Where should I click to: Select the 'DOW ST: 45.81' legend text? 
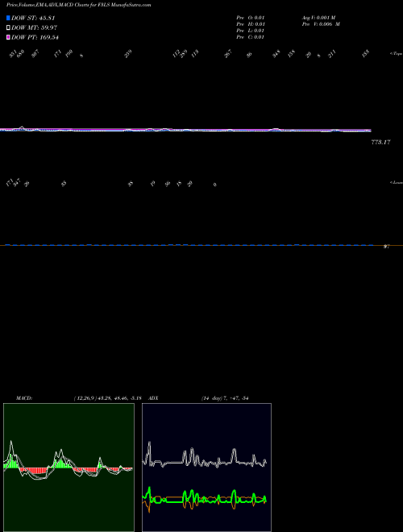point(33,18)
